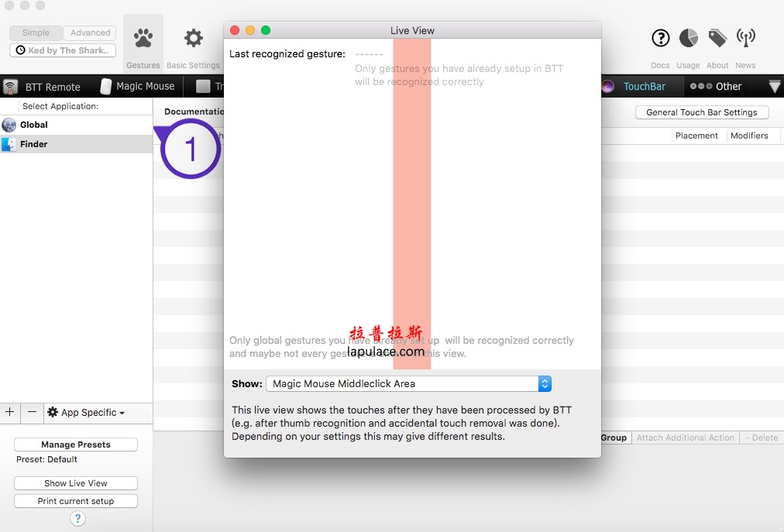This screenshot has height=532, width=784.
Task: Click the Modifiers column header
Action: (x=749, y=136)
